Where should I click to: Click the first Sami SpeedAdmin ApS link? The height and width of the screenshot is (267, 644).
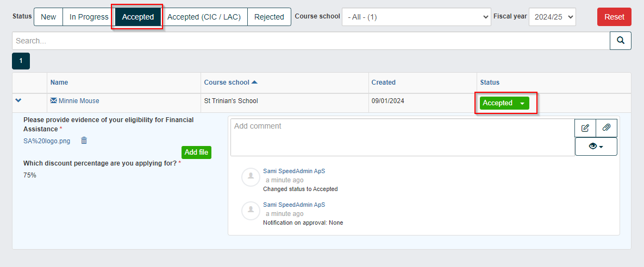click(x=294, y=171)
